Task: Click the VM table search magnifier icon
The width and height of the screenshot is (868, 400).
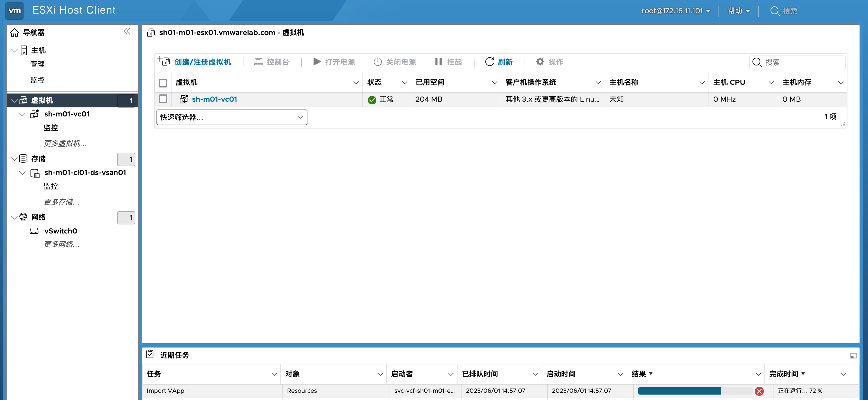Action: point(757,62)
